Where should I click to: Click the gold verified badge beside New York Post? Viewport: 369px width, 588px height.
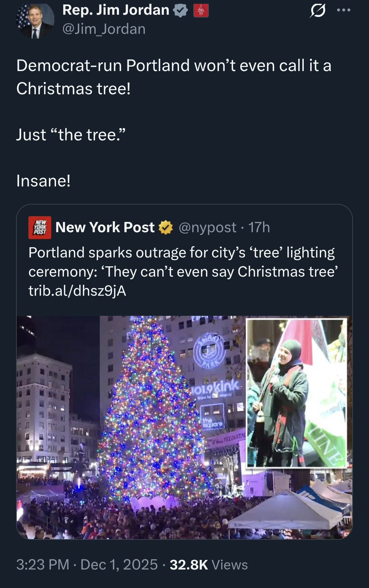[166, 227]
